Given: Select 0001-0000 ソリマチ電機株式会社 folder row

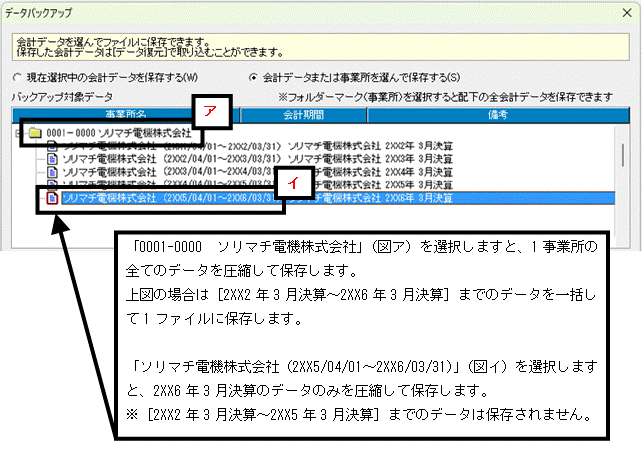Looking at the screenshot, I should point(119,133).
